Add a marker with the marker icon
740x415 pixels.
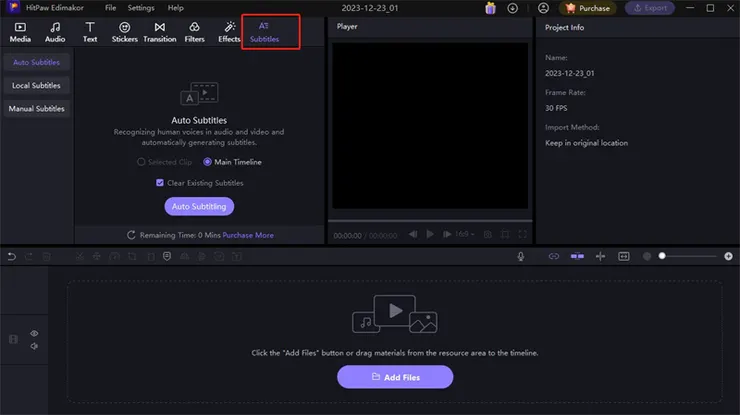167,256
